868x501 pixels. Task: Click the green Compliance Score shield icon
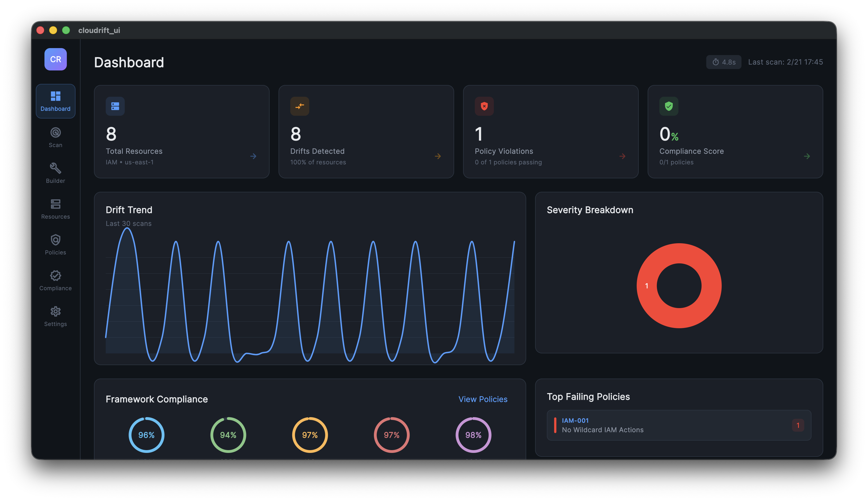669,106
